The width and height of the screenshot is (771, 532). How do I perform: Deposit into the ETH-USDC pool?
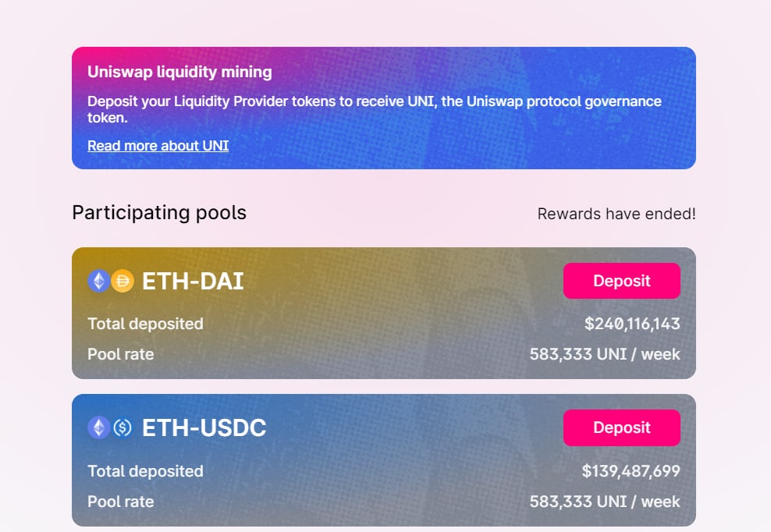[x=621, y=427]
